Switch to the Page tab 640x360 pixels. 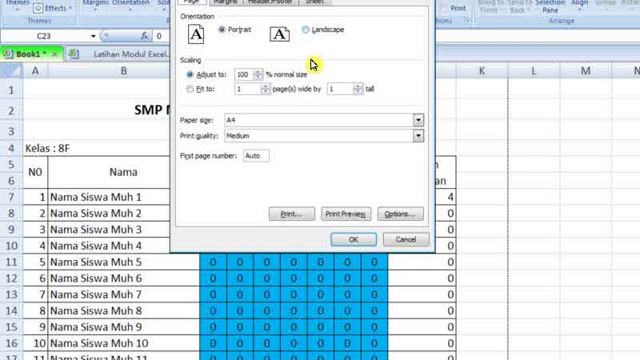coord(192,2)
